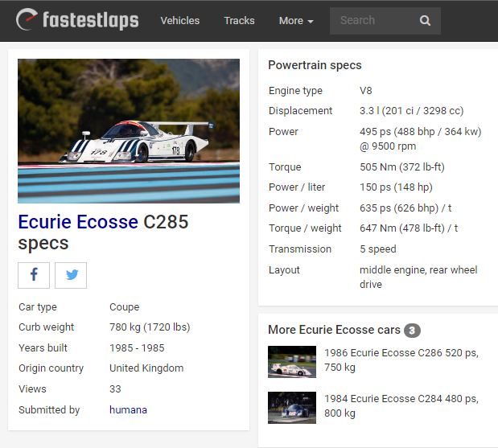Select the displacement value 3.3 l text
This screenshot has height=448, width=498.
pyautogui.click(x=412, y=110)
